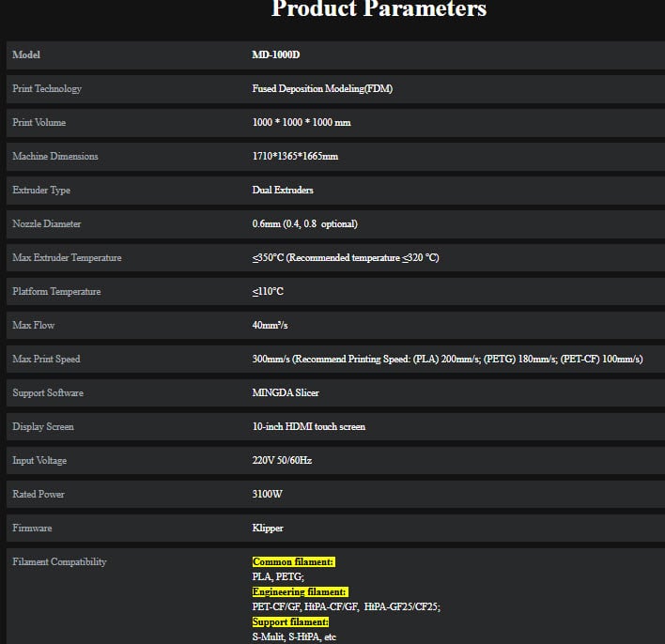
Task: Select the Rated Power 3100W value
Action: pyautogui.click(x=268, y=495)
